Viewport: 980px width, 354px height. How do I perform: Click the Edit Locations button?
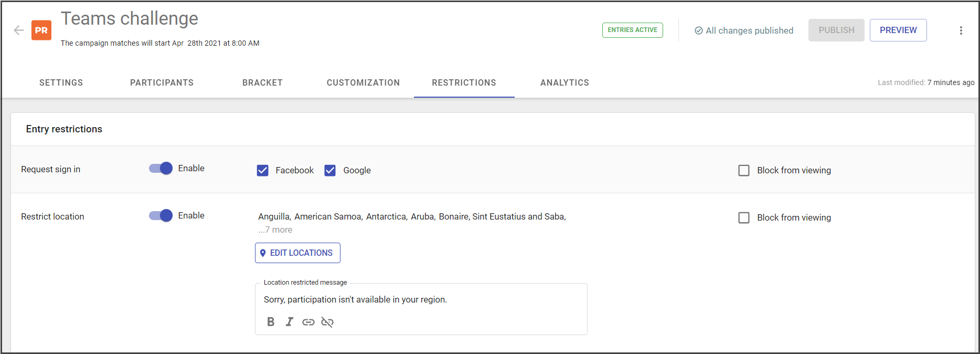pos(297,253)
